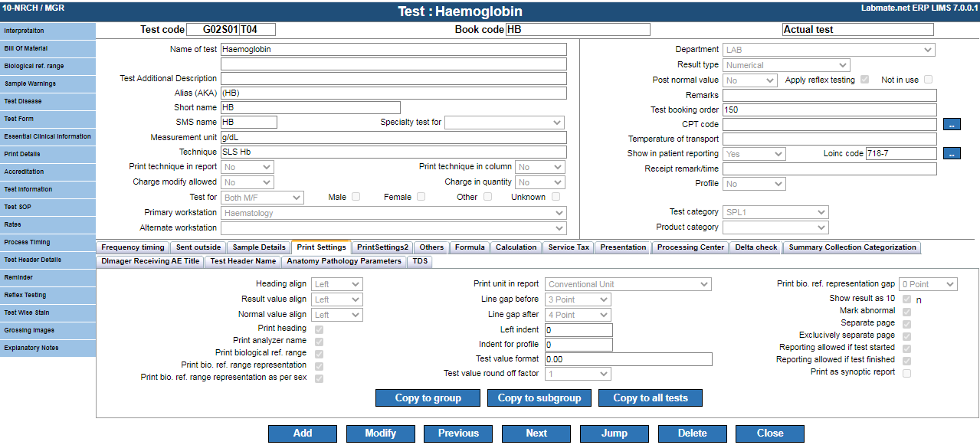Click the Book code field
Viewport: 980px width, 445px height.
(x=578, y=30)
